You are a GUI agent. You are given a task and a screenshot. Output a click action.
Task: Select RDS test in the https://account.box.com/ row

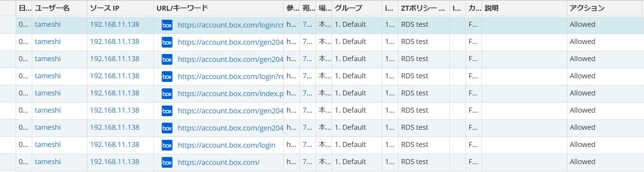(x=414, y=162)
